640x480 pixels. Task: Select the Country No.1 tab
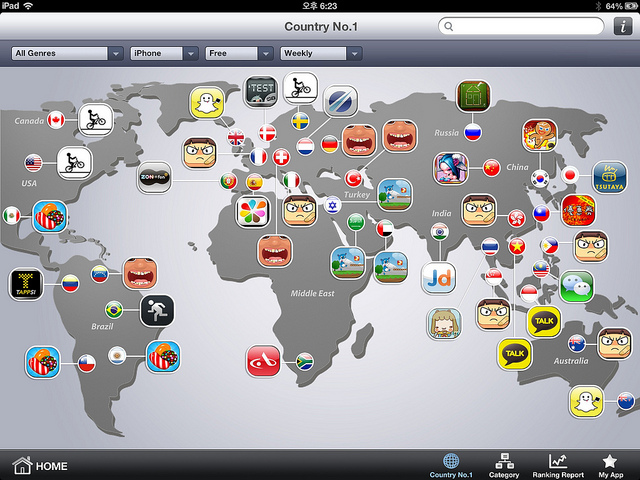tap(451, 465)
